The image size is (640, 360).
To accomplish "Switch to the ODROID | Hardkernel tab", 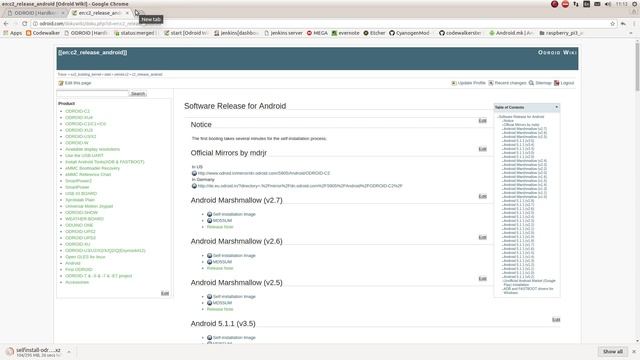I will tap(36, 13).
